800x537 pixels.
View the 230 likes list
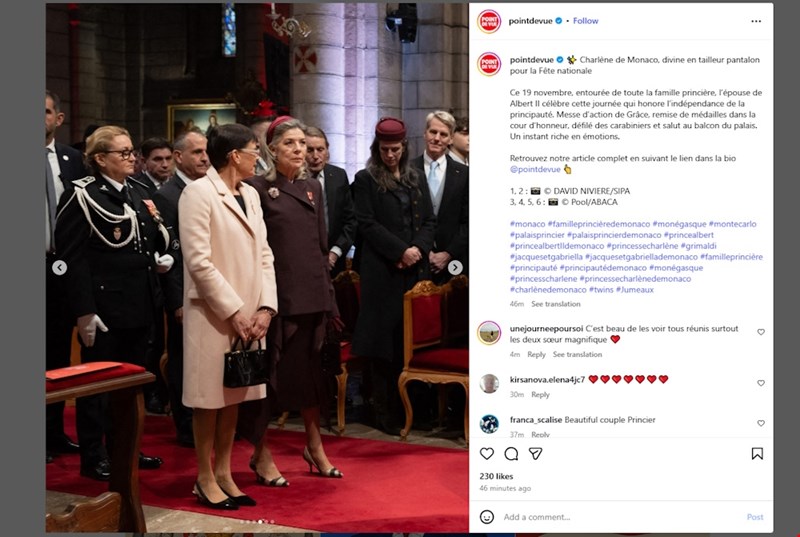(x=496, y=476)
